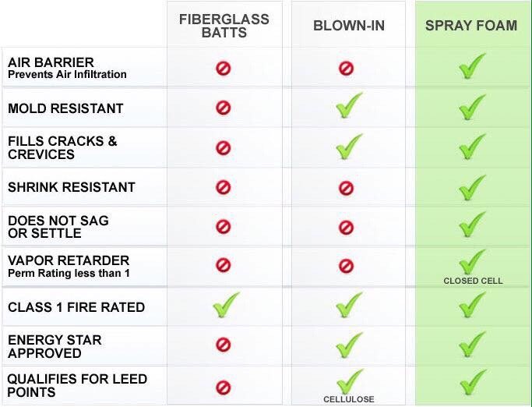Click Fiberglass Batts Class 1 fire rated checkmark
This screenshot has height=407, width=532.
coord(225,305)
